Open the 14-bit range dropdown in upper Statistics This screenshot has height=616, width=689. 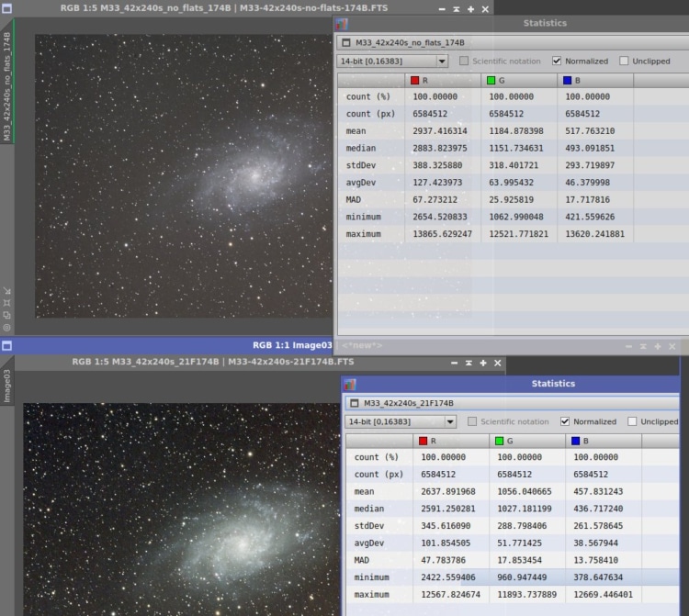pyautogui.click(x=392, y=61)
